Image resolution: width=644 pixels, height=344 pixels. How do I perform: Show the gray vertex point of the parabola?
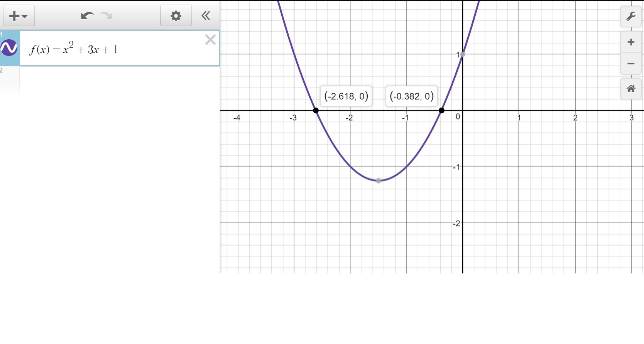pyautogui.click(x=379, y=180)
